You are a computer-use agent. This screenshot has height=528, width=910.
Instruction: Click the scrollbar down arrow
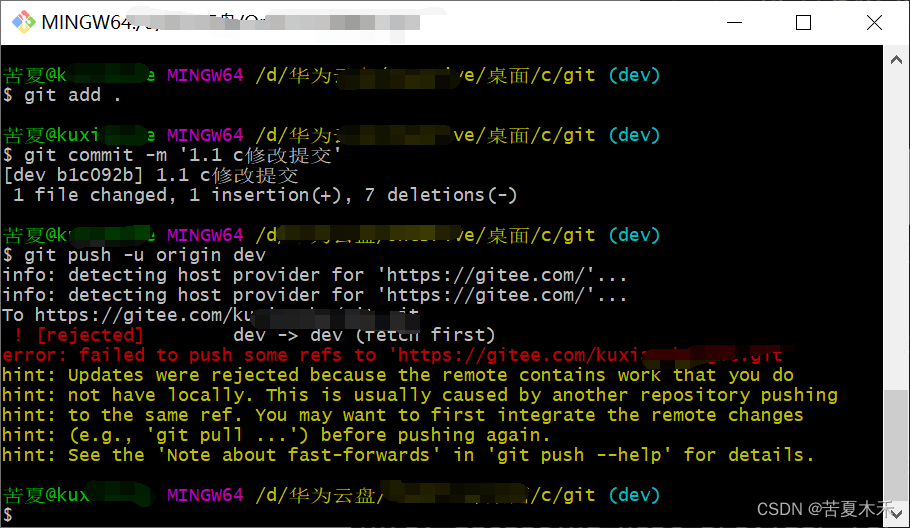point(896,514)
